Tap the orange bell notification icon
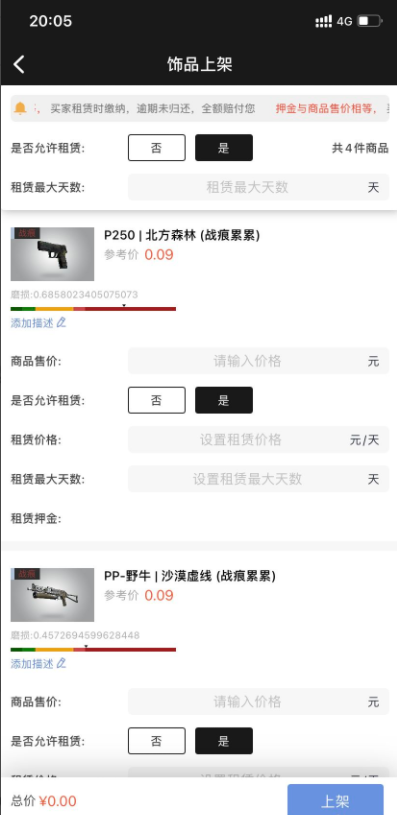Image resolution: width=397 pixels, height=815 pixels. 20,108
